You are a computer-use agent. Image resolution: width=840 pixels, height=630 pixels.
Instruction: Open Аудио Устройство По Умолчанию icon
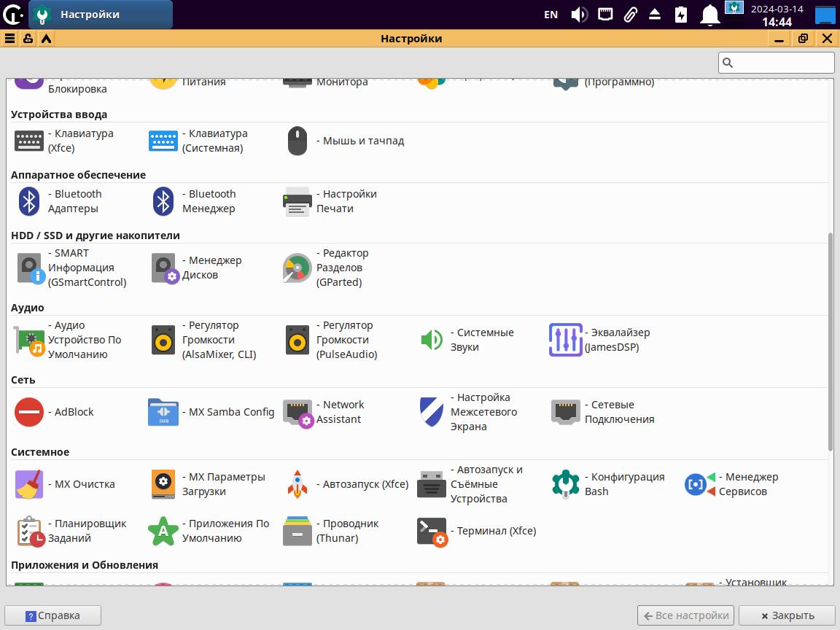tap(29, 341)
